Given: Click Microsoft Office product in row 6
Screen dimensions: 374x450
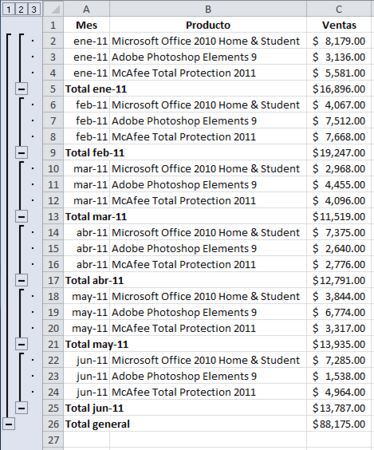Looking at the screenshot, I should 208,105.
